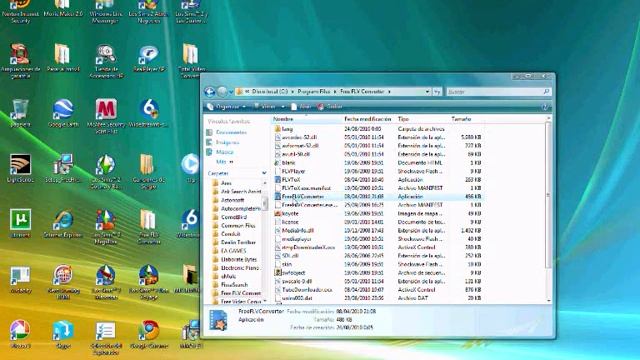The height and width of the screenshot is (360, 640).
Task: Open the Picasa 3 desktop icon
Action: (20, 334)
